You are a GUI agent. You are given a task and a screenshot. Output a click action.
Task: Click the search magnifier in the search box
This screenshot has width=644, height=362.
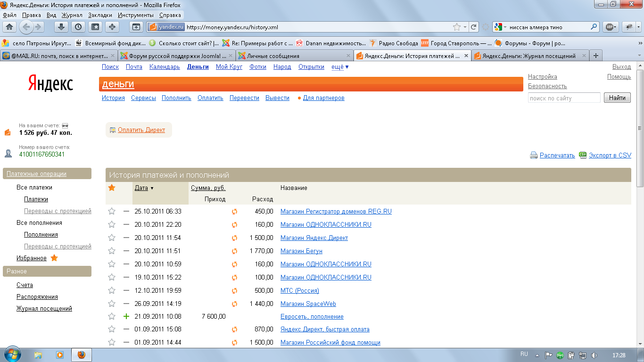coord(594,27)
